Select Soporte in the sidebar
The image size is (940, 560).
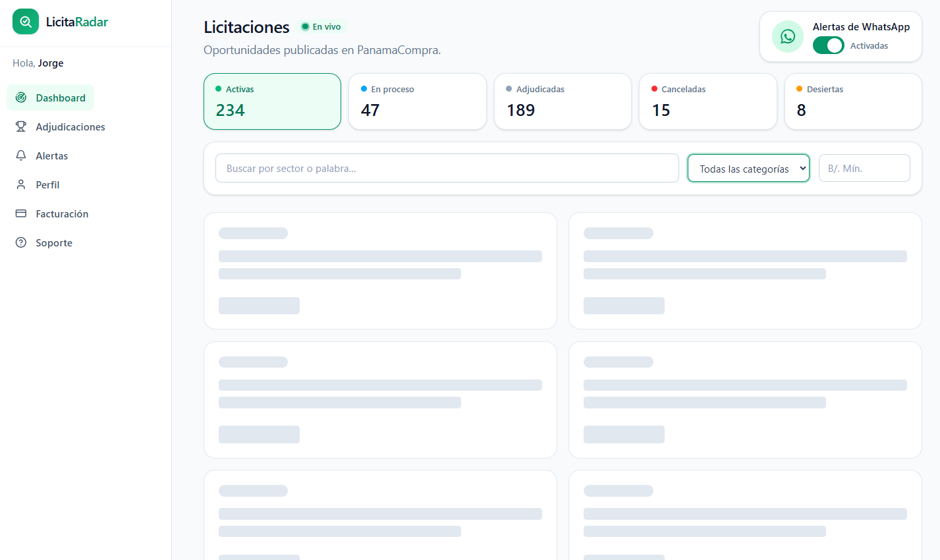[44, 242]
